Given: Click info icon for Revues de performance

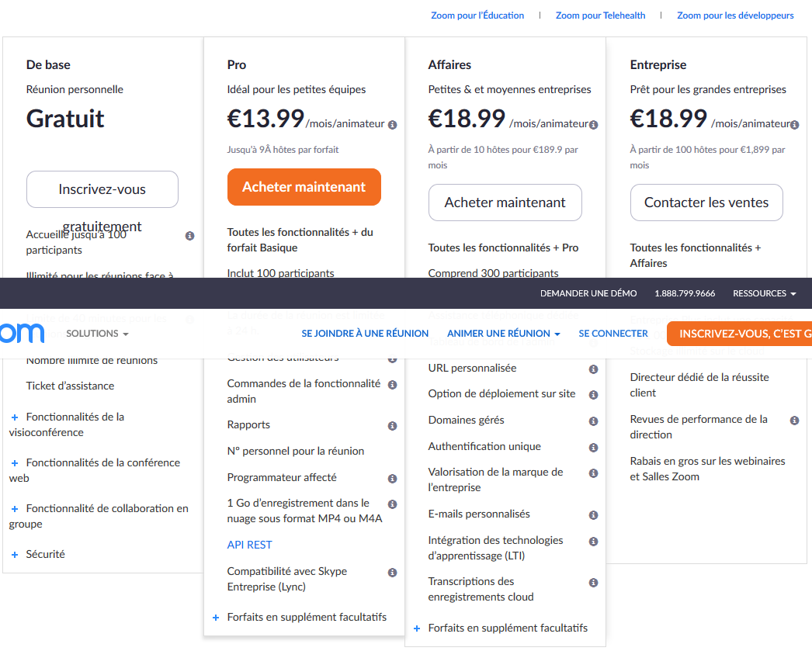Looking at the screenshot, I should point(795,421).
